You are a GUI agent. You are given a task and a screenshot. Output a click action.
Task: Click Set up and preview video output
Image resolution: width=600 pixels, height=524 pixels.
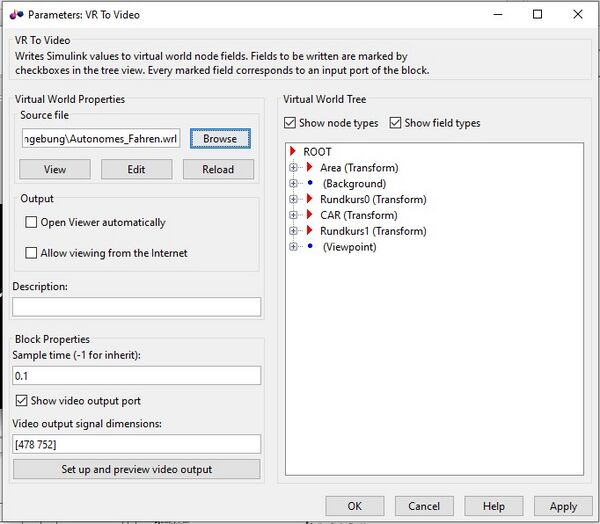tap(136, 469)
